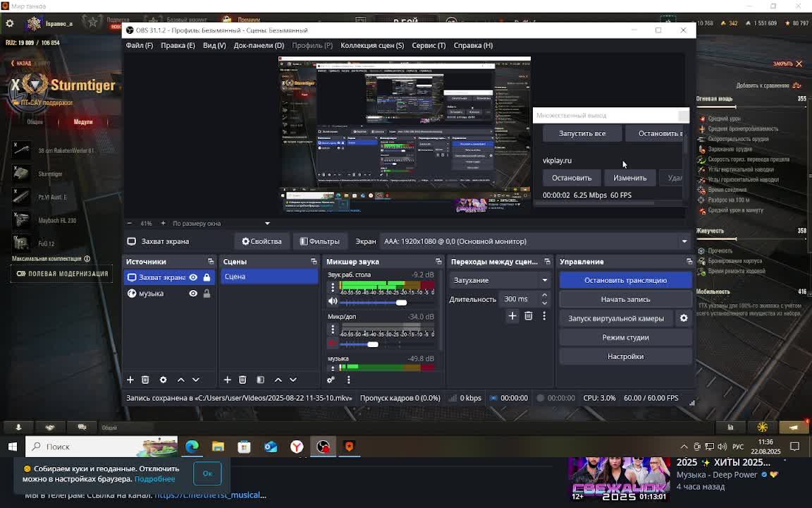Screen dimensions: 812x508
Task: Toggle visibility of музыка source
Action: (193, 294)
